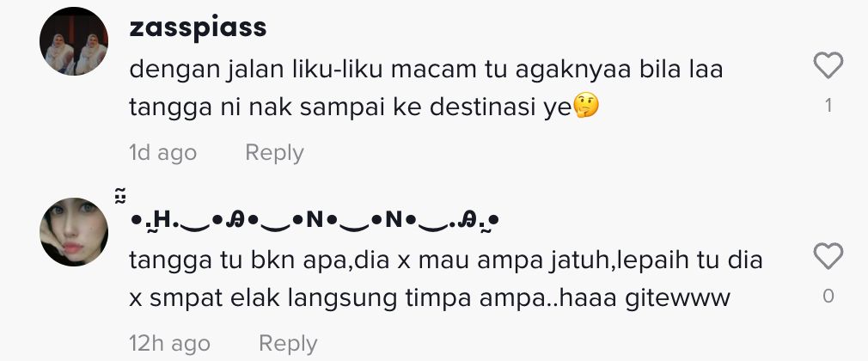The height and width of the screenshot is (361, 868).
Task: Click the thinking face emoji
Action: [585, 107]
